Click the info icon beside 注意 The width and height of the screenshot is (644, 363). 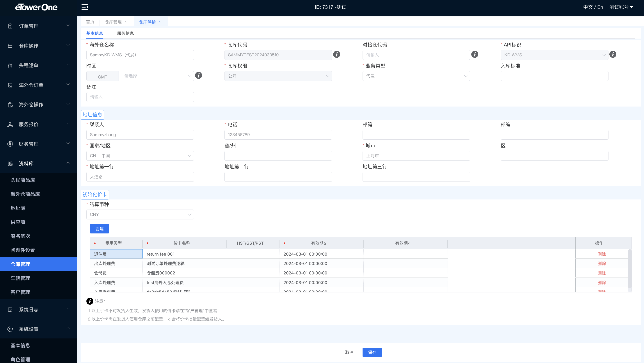[x=90, y=301]
